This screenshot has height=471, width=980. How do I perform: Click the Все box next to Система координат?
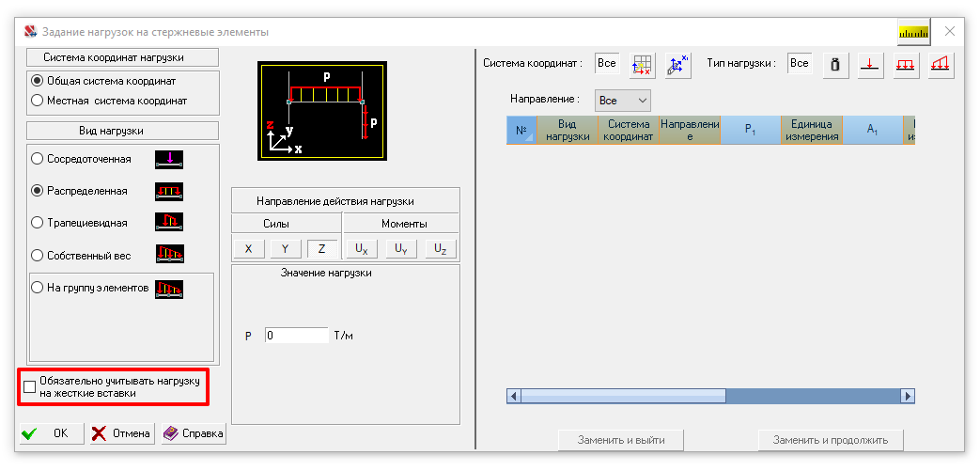(x=607, y=63)
